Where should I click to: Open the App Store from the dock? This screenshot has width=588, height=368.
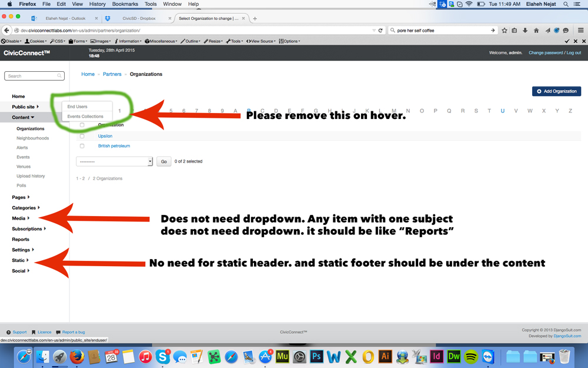pos(265,356)
